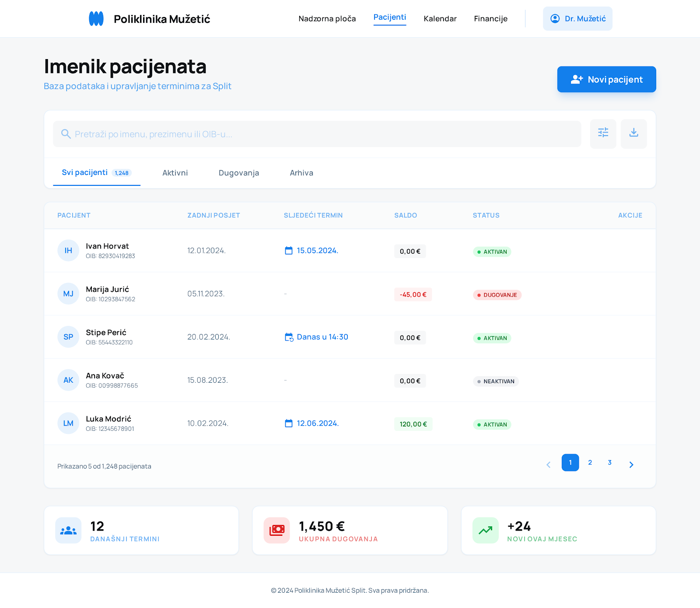Viewport: 700px width, 608px height.
Task: Open the Kalendar menu item
Action: coord(440,19)
